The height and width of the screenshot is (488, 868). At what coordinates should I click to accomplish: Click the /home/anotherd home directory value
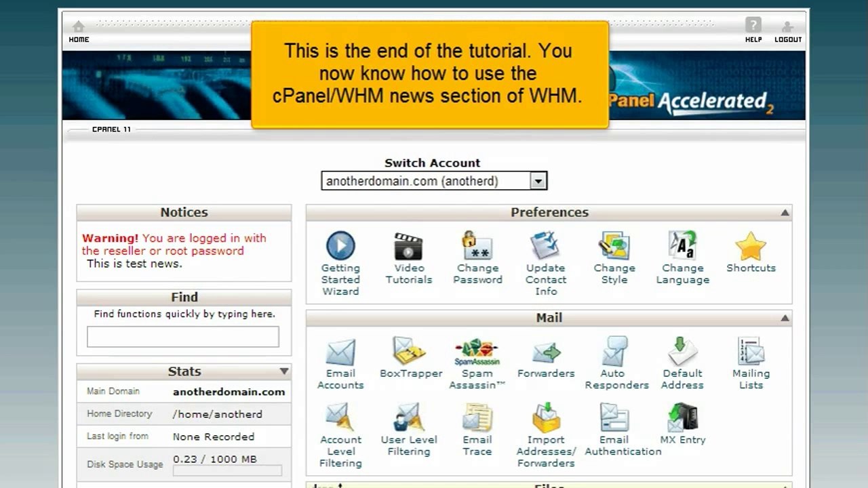218,414
